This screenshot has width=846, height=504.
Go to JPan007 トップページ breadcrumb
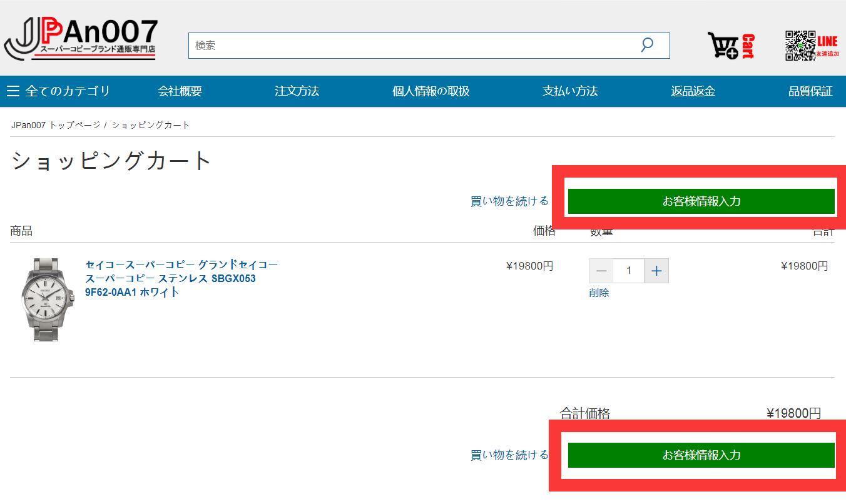(x=56, y=125)
